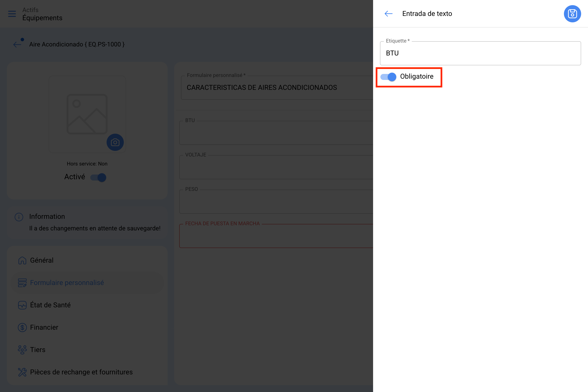
Task: Toggle the Obligatoire switch
Action: click(388, 77)
